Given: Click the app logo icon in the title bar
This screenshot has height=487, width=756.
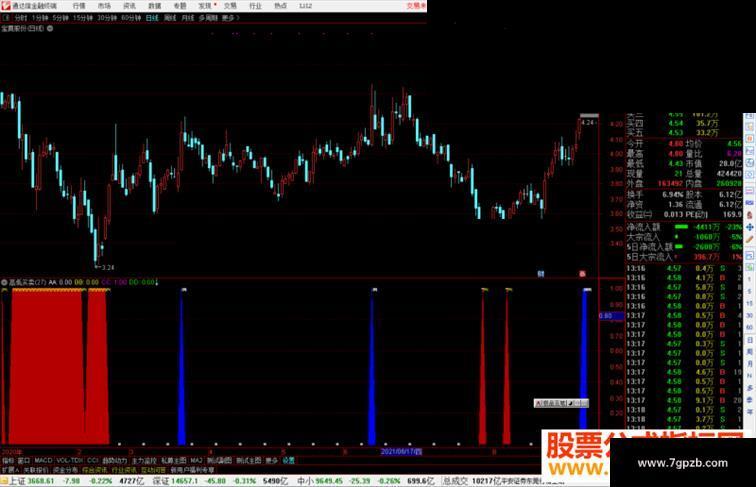Looking at the screenshot, I should pos(6,6).
